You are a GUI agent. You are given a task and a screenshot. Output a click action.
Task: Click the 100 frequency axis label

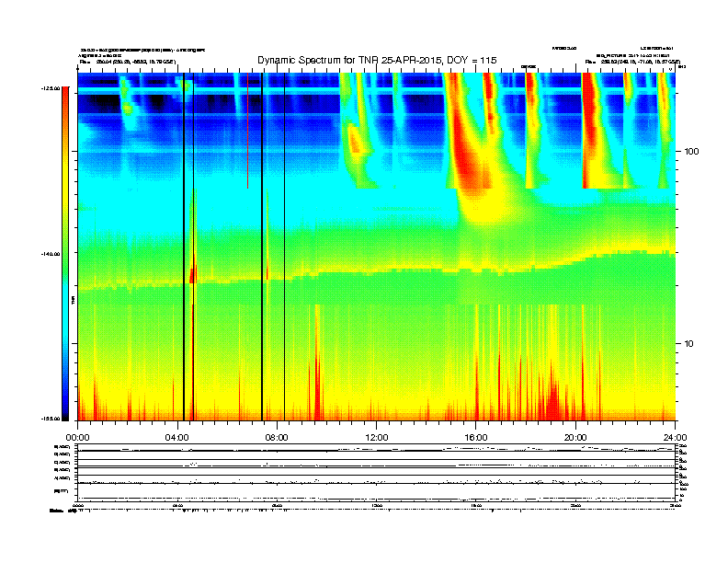point(691,152)
